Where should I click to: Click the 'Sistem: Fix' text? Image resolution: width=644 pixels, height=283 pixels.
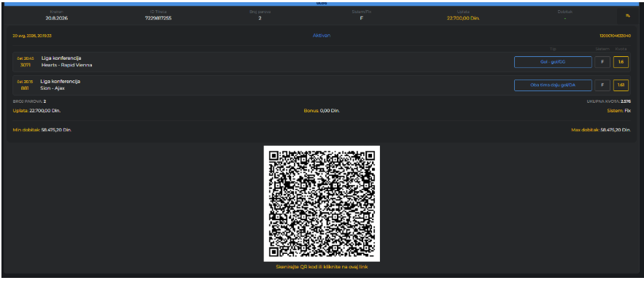618,110
